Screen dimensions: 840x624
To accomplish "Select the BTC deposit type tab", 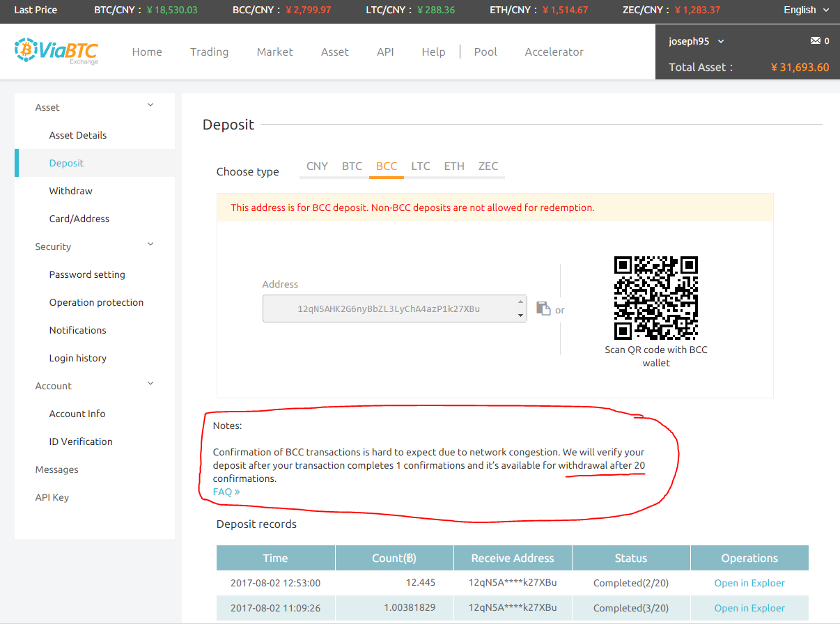I will (x=352, y=166).
